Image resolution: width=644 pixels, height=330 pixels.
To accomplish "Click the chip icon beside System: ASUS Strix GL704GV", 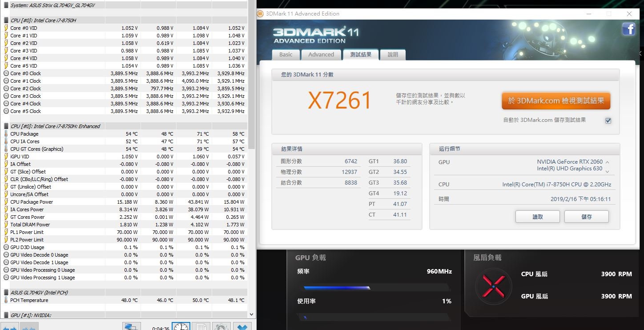I will tap(6, 5).
